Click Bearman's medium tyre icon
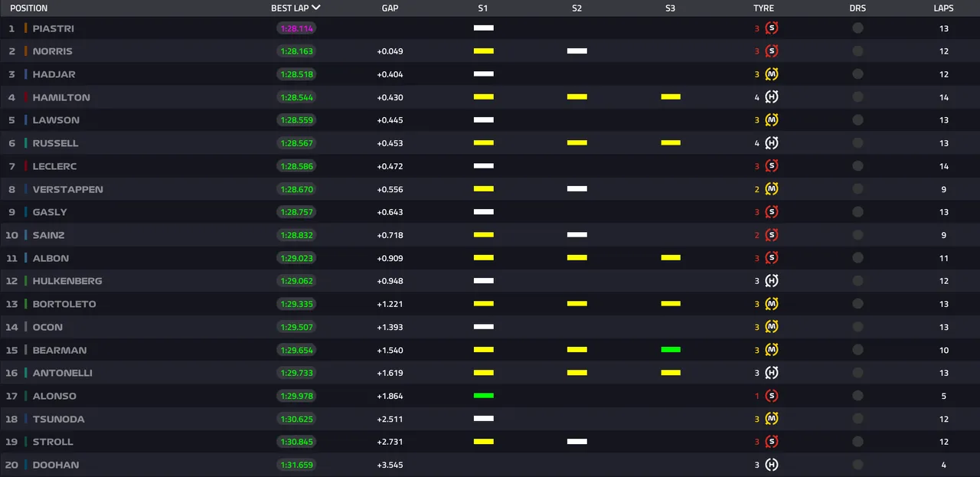 [772, 350]
